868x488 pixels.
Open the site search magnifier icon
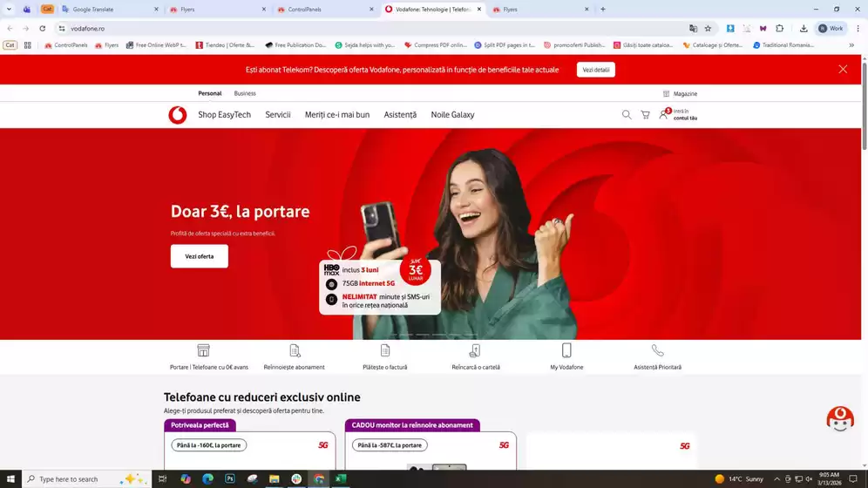click(626, 114)
